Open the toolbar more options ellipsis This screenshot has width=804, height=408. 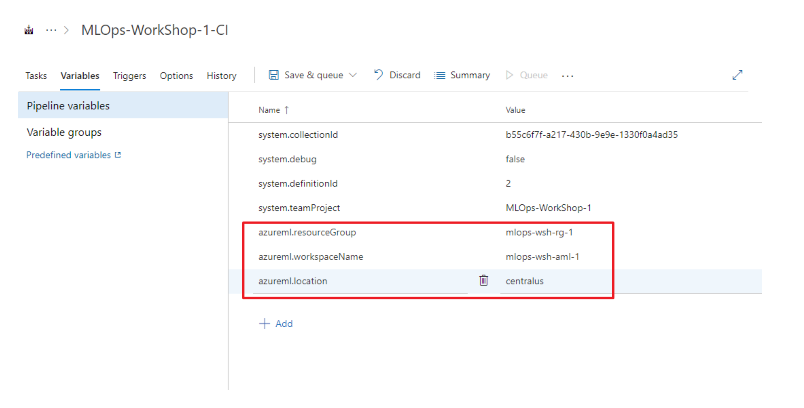click(x=567, y=76)
